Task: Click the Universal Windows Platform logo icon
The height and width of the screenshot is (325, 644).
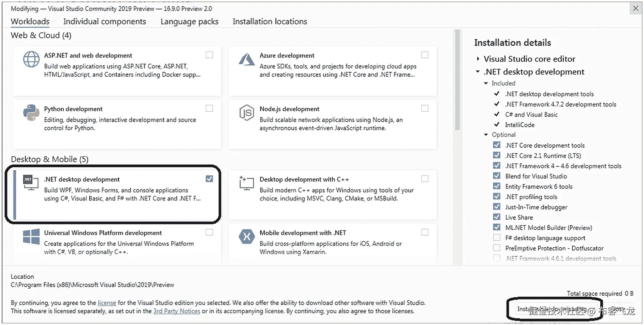Action: click(31, 237)
